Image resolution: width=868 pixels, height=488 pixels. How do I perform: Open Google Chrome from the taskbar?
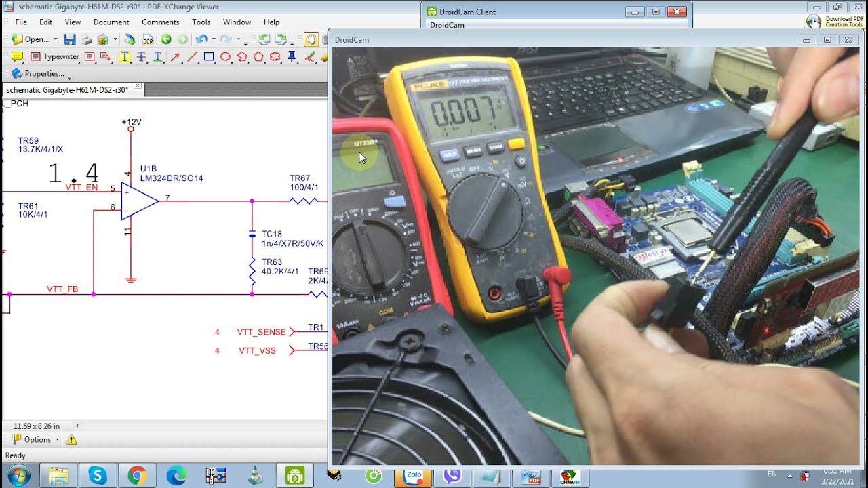coord(137,476)
